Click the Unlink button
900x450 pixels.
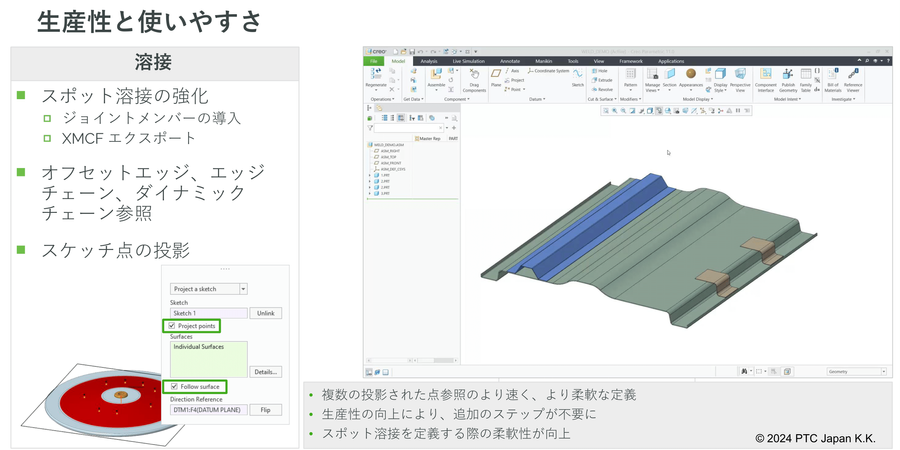pyautogui.click(x=265, y=313)
